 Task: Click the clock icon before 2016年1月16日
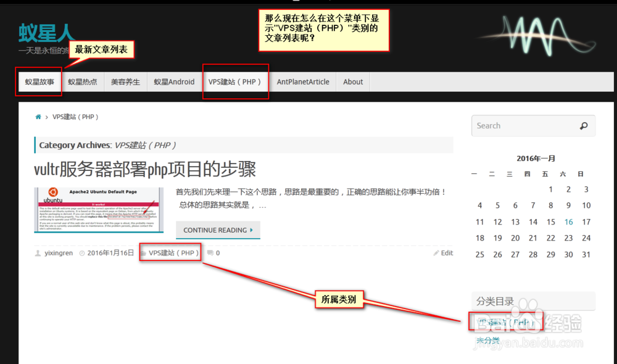81,252
